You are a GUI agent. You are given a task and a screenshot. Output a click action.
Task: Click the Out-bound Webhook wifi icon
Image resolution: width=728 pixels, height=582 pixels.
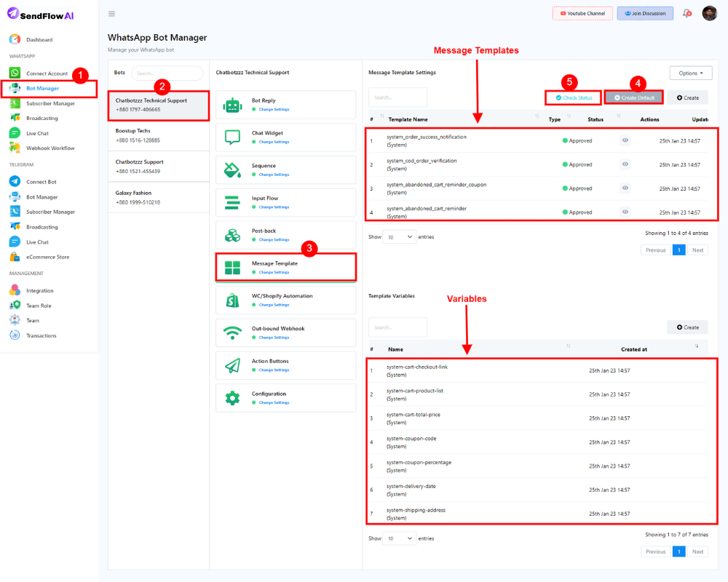(233, 332)
